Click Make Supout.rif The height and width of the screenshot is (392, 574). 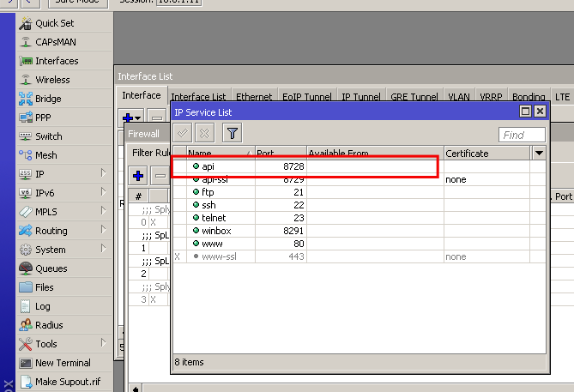[64, 382]
